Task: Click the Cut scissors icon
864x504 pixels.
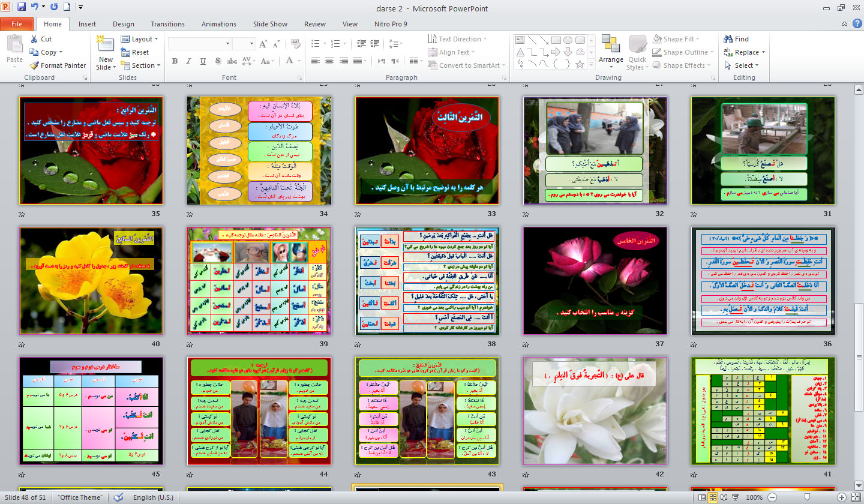Action: tap(35, 39)
